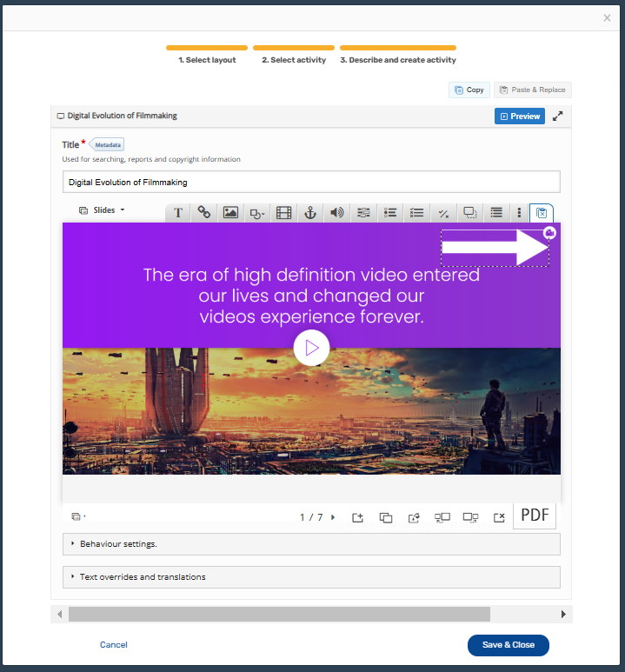Click the scrollbar left arrow
Image resolution: width=625 pixels, height=672 pixels.
pyautogui.click(x=60, y=614)
